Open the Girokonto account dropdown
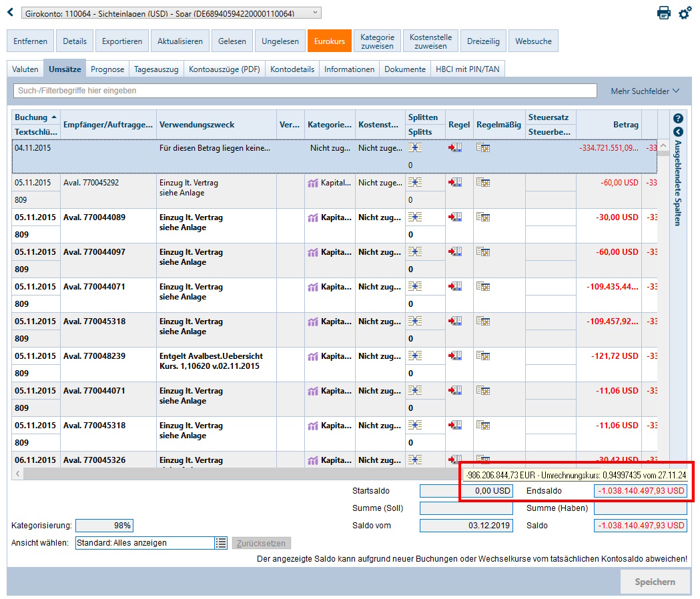Image resolution: width=700 pixels, height=599 pixels. coord(171,13)
